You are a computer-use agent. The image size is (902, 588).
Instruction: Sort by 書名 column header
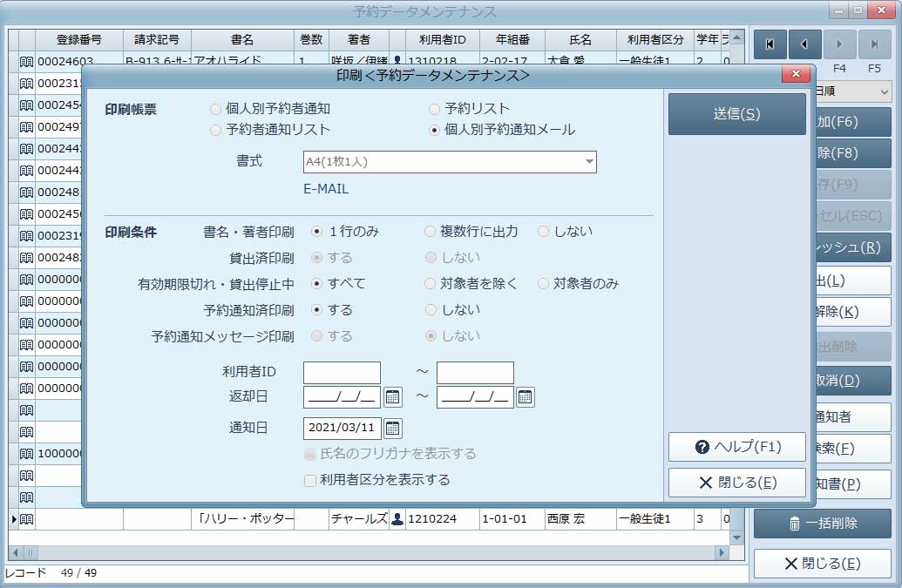(242, 40)
